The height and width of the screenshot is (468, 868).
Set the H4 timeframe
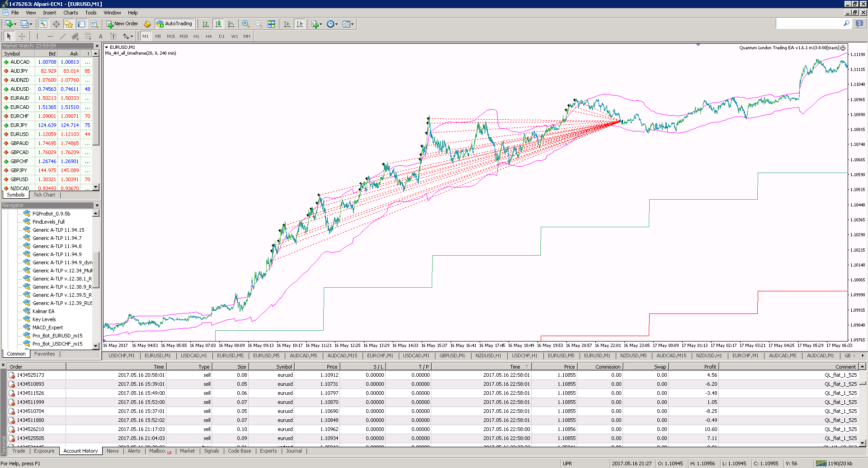click(x=209, y=36)
